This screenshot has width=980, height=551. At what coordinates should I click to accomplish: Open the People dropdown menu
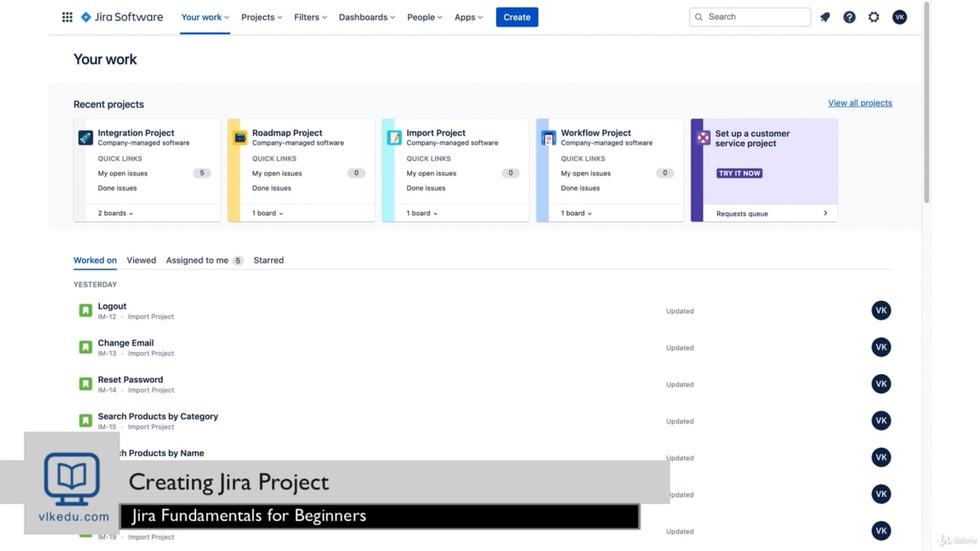[425, 17]
